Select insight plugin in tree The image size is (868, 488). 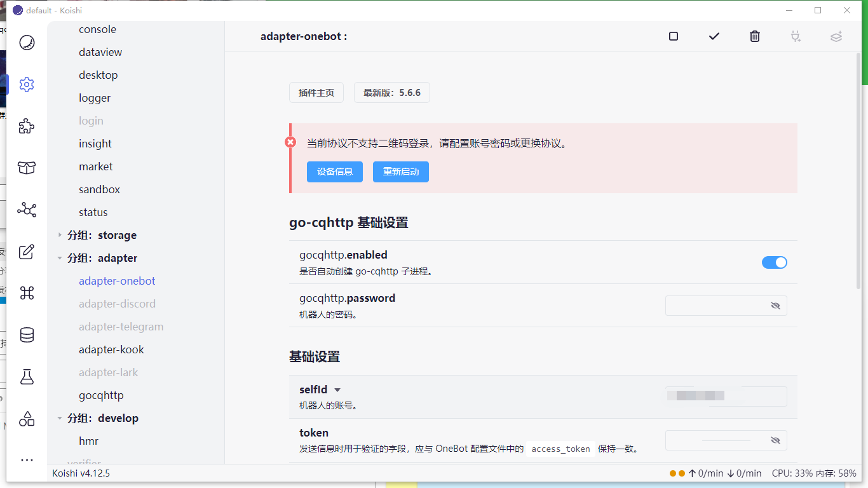click(x=95, y=144)
